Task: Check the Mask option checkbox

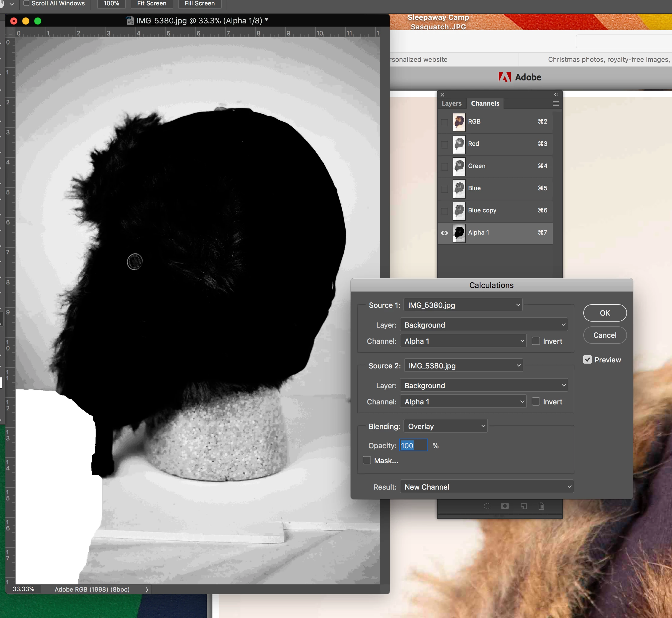Action: pyautogui.click(x=367, y=460)
